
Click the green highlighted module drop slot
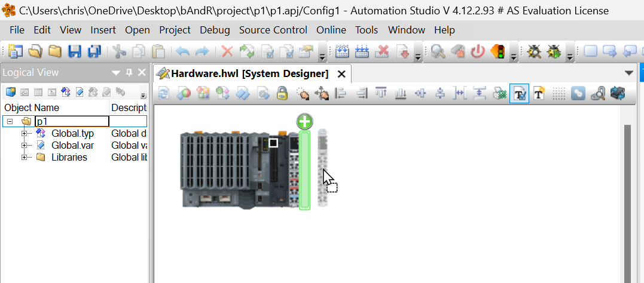click(x=304, y=170)
